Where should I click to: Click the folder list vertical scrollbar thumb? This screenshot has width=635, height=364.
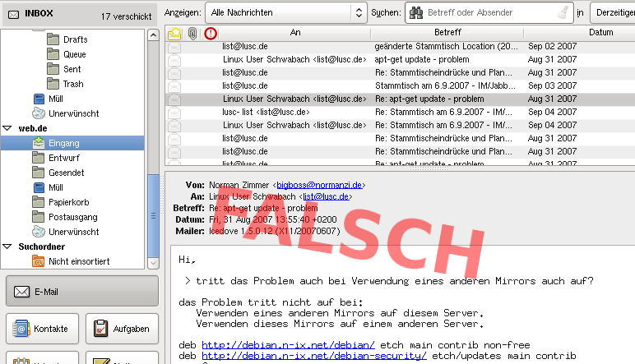(152, 215)
